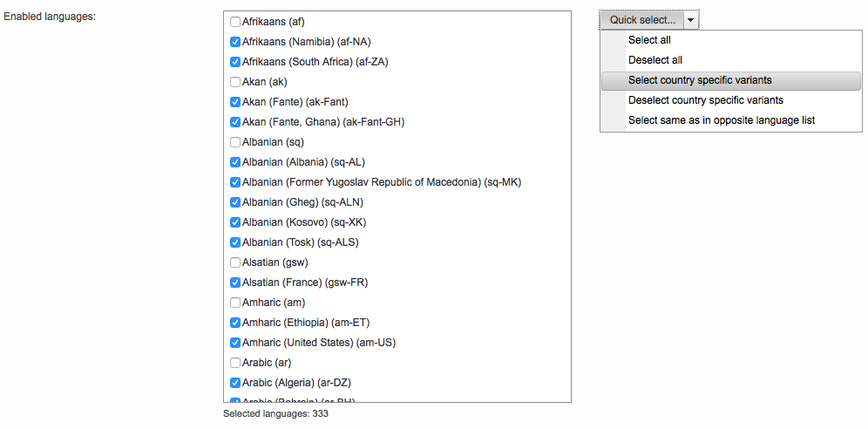The width and height of the screenshot is (868, 429).
Task: Uncheck Alsatian (France) (gsw-FR)
Action: [235, 283]
